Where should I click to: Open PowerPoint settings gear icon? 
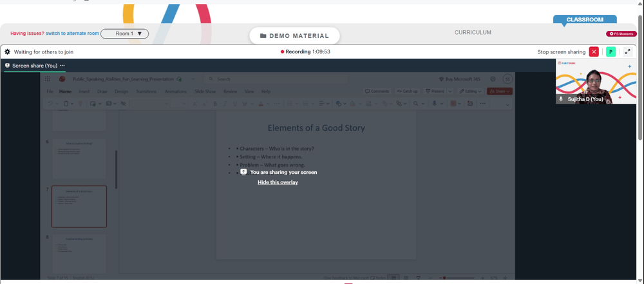[493, 79]
